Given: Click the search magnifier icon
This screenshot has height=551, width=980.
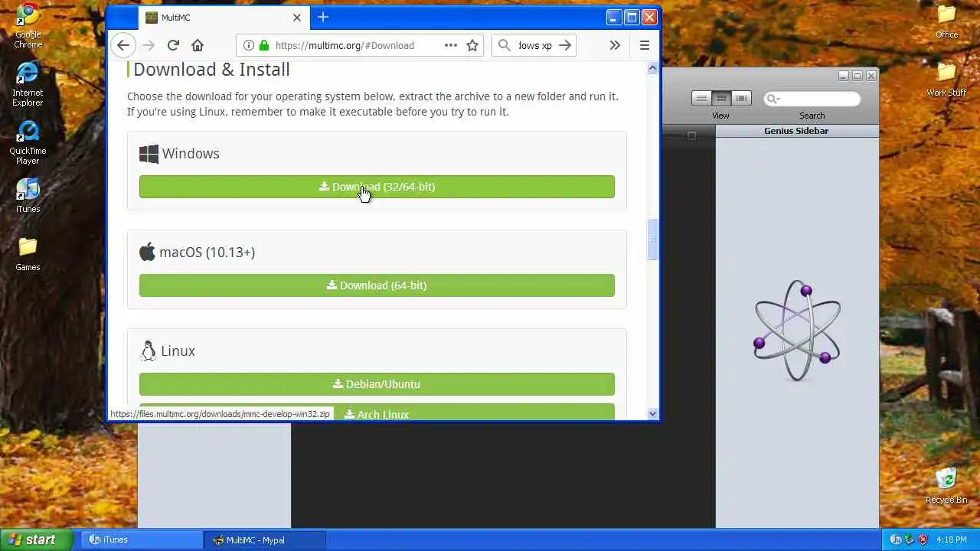Looking at the screenshot, I should (504, 45).
